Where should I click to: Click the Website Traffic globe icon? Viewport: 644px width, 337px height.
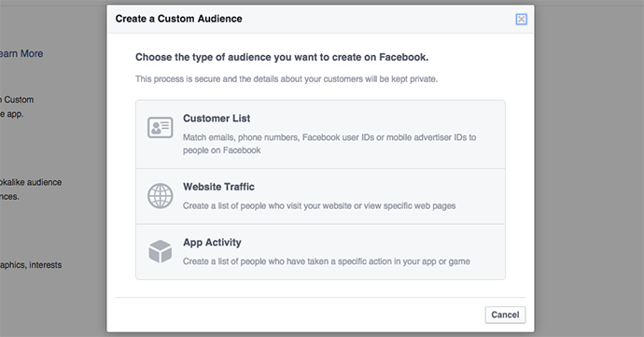click(161, 196)
